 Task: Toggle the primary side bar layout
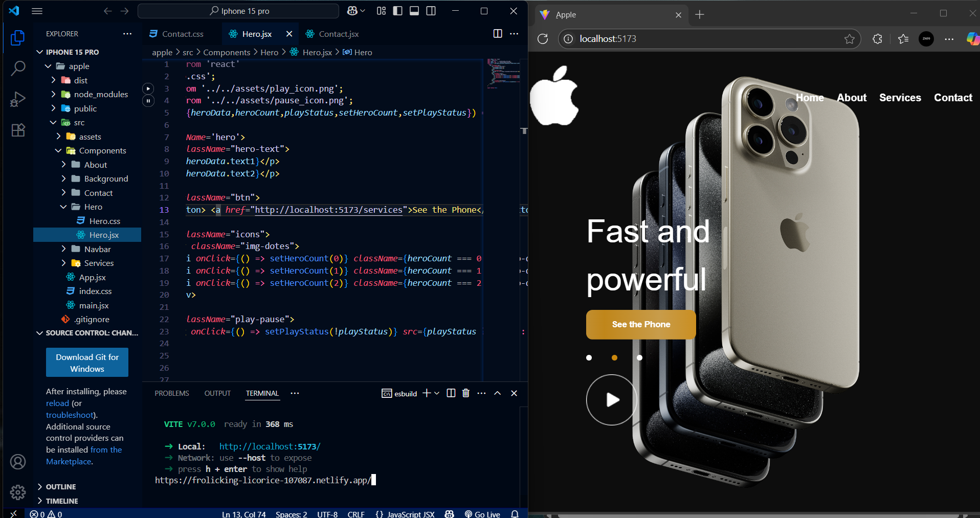(397, 11)
